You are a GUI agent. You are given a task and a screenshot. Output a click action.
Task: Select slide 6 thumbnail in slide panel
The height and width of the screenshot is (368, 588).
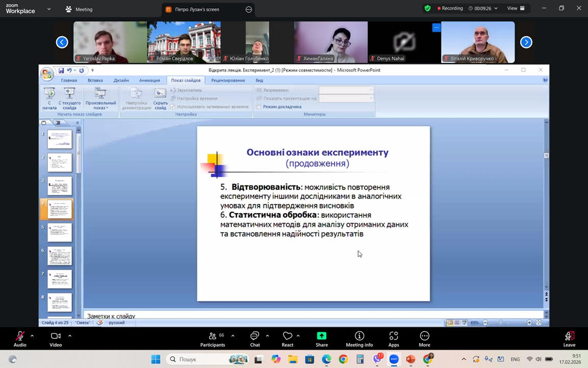60,256
